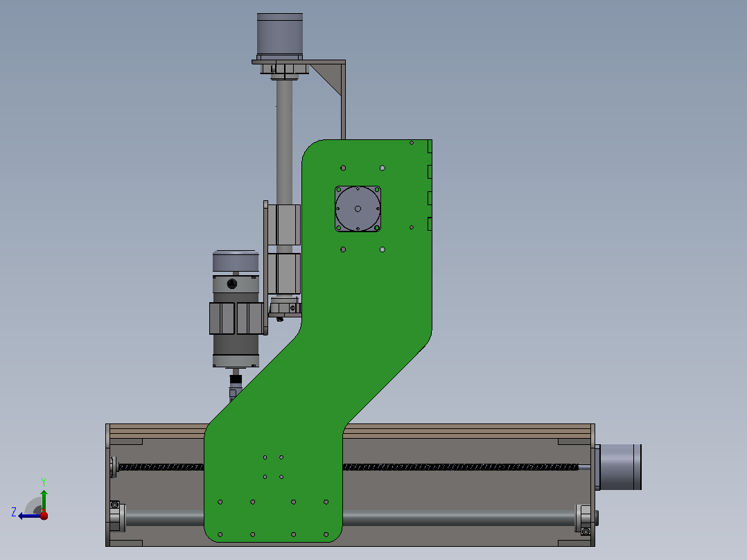The image size is (747, 560).
Task: Select the threaded lead screw right of the green plate
Action: (461, 467)
